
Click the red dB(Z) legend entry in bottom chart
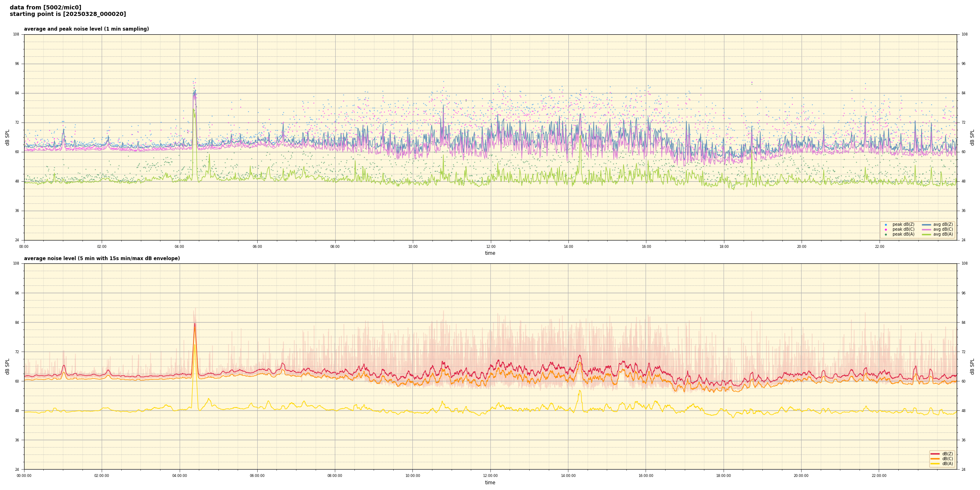pos(947,454)
